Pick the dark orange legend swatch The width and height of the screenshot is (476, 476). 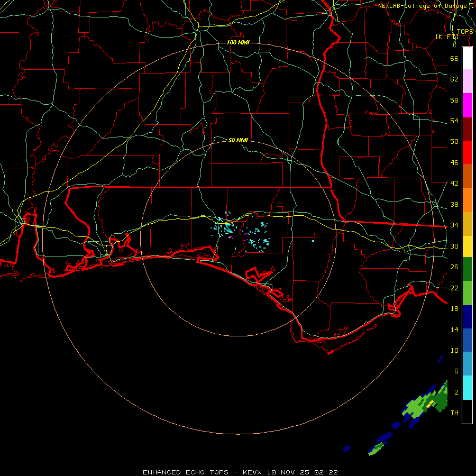click(467, 176)
